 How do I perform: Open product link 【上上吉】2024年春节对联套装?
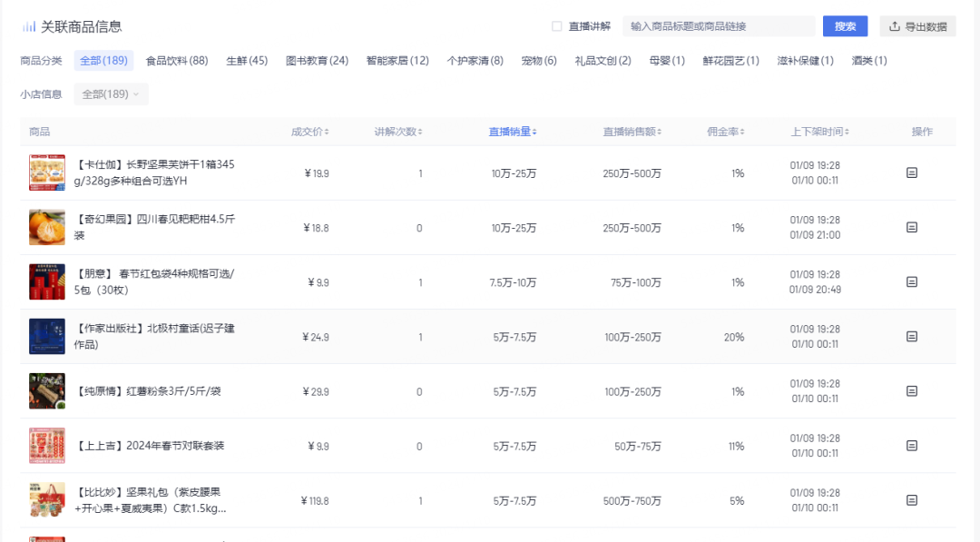[x=150, y=446]
